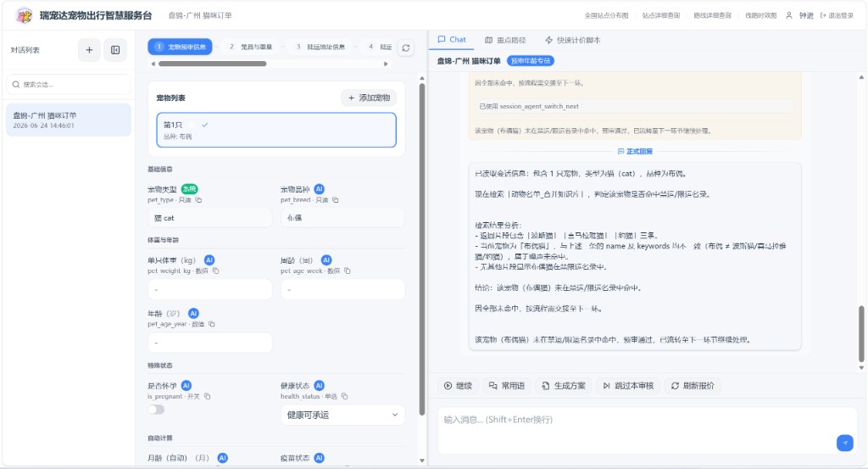Click the 跳过本审核 button
The image size is (868, 469).
click(628, 385)
